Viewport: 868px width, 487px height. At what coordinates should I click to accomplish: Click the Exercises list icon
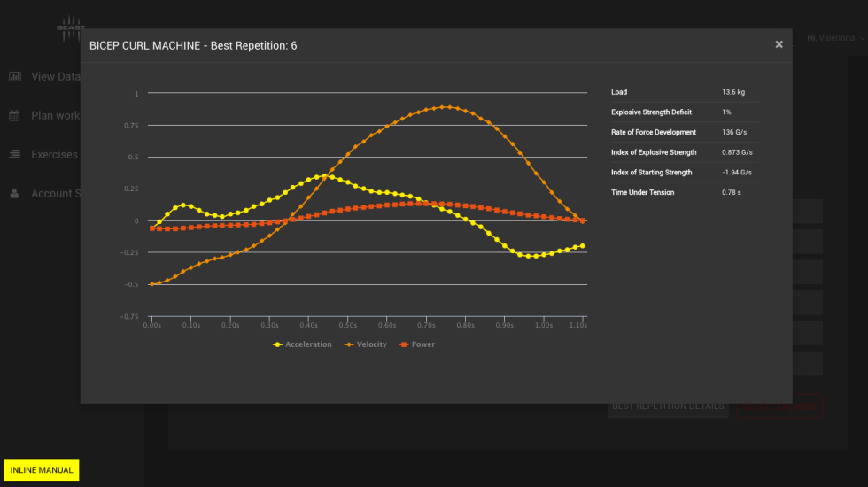(15, 155)
